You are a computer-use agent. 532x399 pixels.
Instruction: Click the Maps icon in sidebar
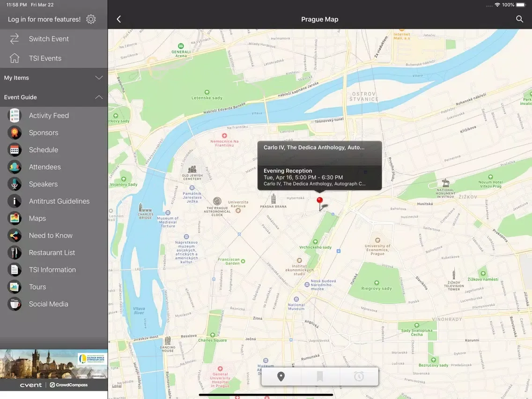point(14,219)
